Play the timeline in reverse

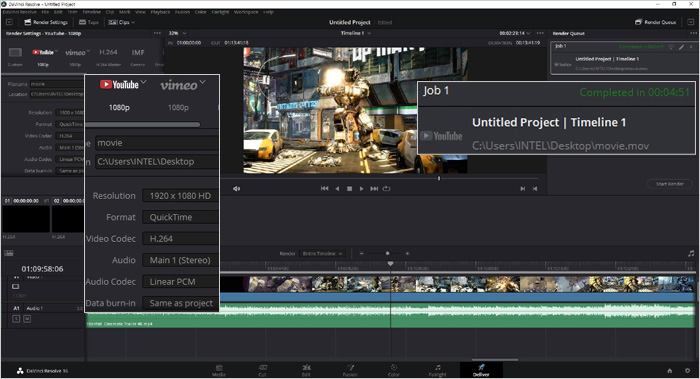(338, 189)
